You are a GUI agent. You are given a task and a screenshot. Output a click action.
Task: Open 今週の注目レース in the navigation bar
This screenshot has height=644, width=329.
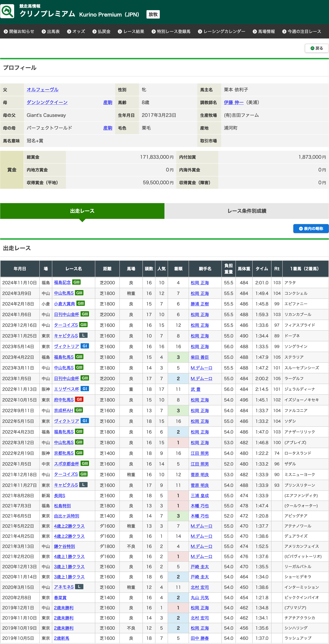coord(302,31)
